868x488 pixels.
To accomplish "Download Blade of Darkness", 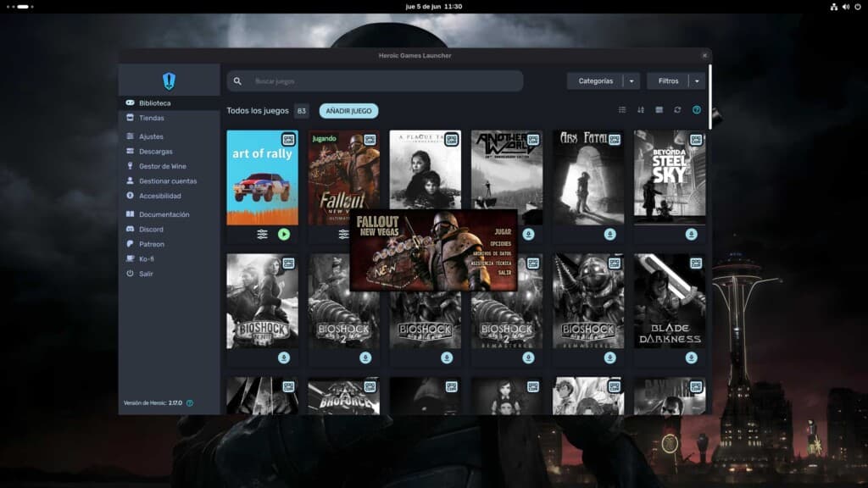I will point(692,358).
